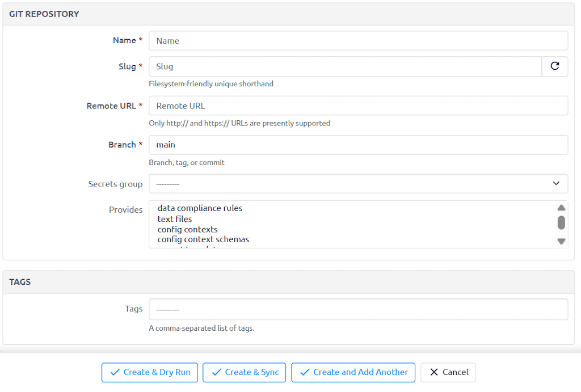Choose text files in Provides list
The width and height of the screenshot is (581, 392).
click(x=175, y=219)
